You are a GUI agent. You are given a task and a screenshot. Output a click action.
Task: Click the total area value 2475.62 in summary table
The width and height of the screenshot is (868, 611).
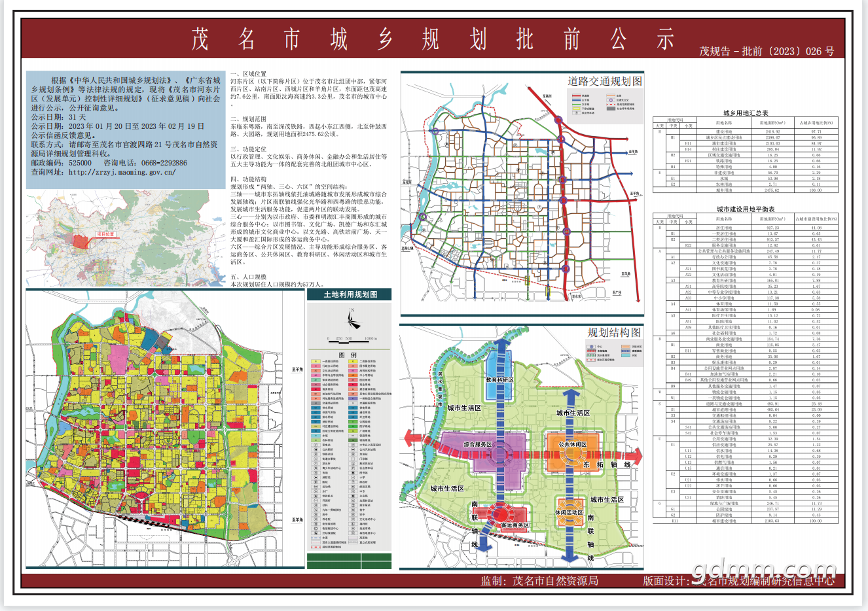[x=773, y=190]
